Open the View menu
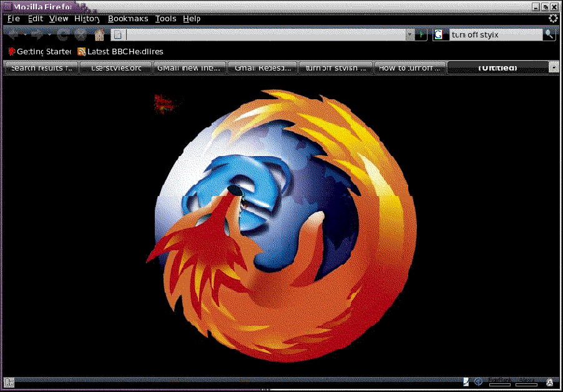The width and height of the screenshot is (563, 392). point(59,19)
